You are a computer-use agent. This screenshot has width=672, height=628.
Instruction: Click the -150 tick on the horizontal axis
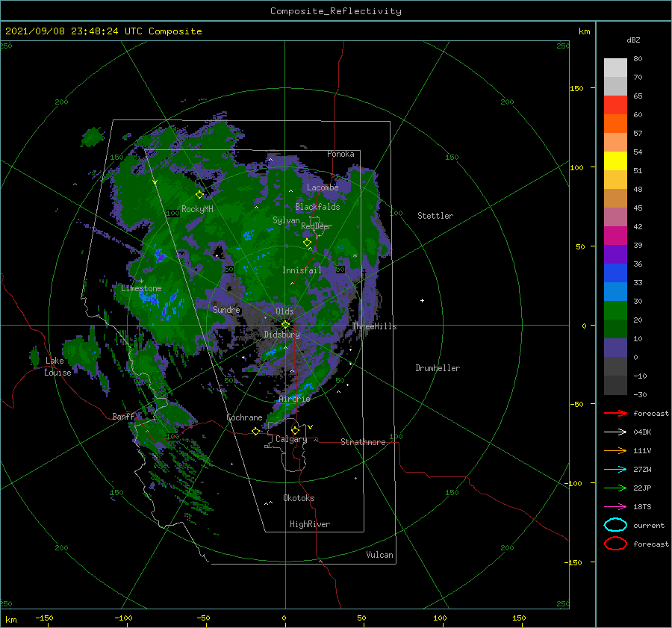[x=44, y=618]
